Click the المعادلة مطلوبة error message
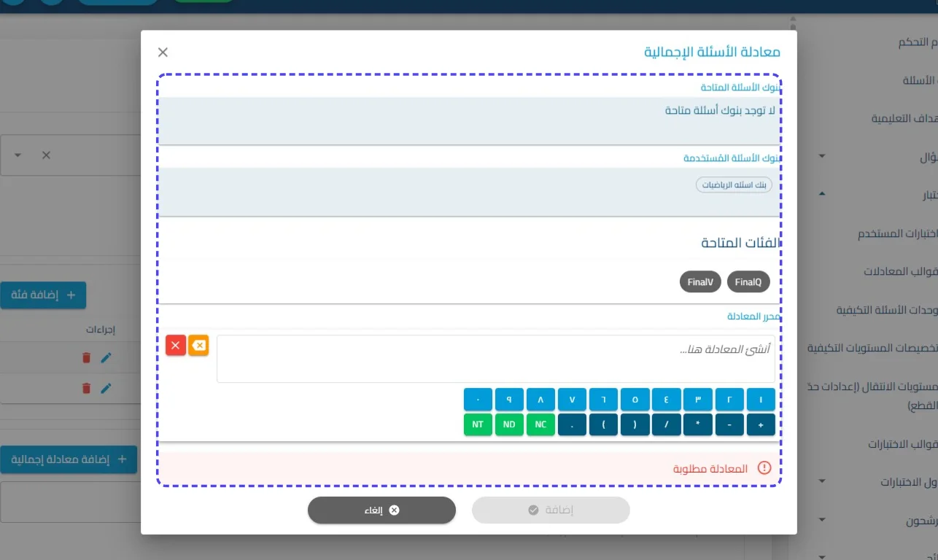The image size is (938, 560). coord(710,468)
